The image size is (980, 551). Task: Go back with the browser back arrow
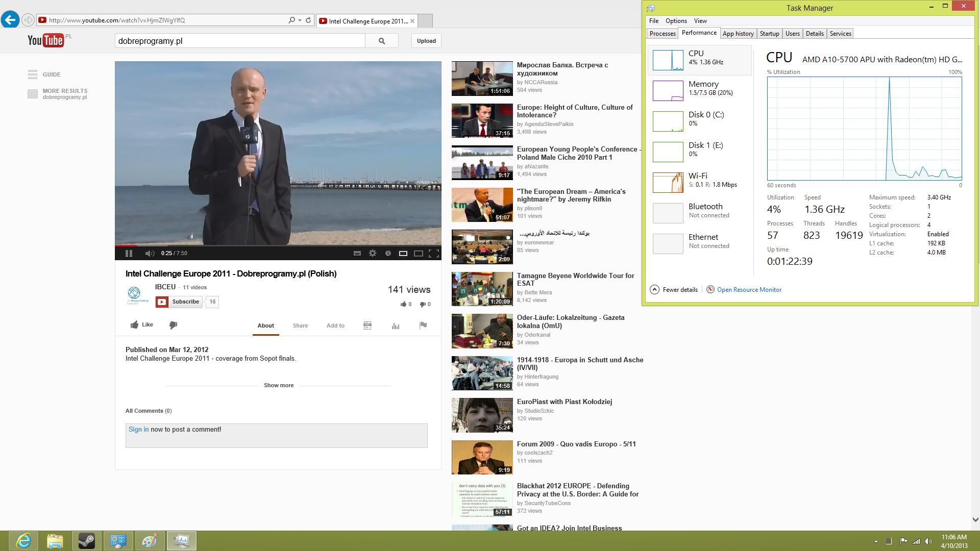pos(10,20)
